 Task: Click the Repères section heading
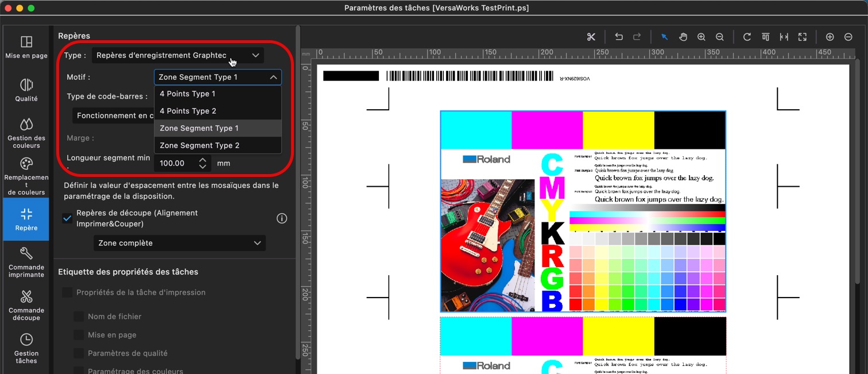coord(74,36)
